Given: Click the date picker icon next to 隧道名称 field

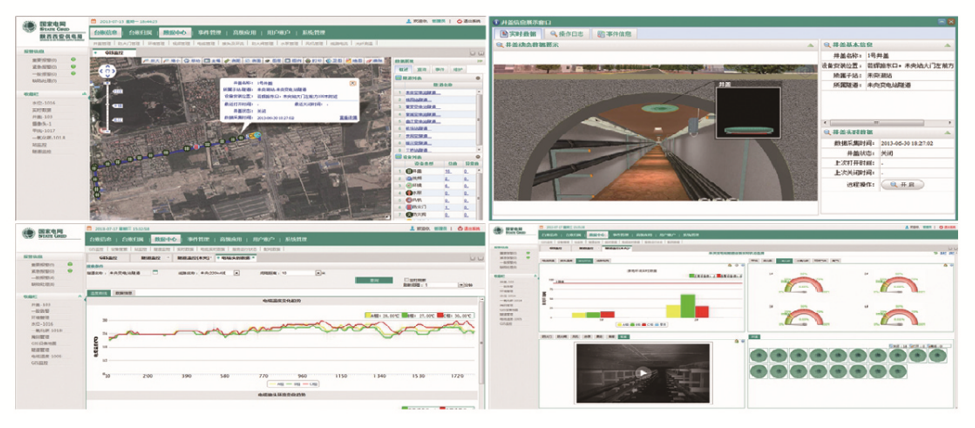Looking at the screenshot, I should (155, 272).
